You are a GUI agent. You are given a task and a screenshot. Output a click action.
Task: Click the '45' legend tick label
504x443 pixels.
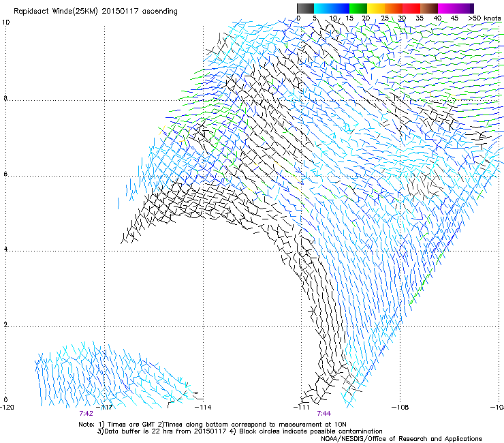tap(454, 18)
